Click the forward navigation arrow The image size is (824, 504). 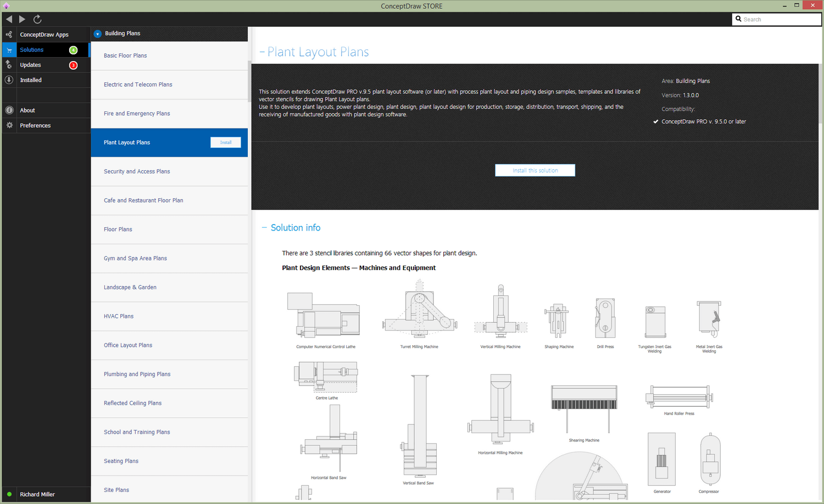point(22,19)
